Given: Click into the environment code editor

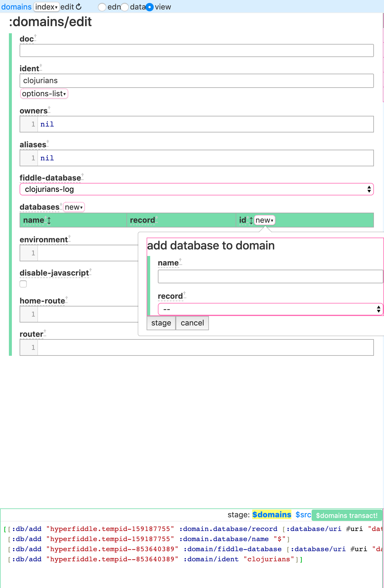Looking at the screenshot, I should [x=79, y=253].
